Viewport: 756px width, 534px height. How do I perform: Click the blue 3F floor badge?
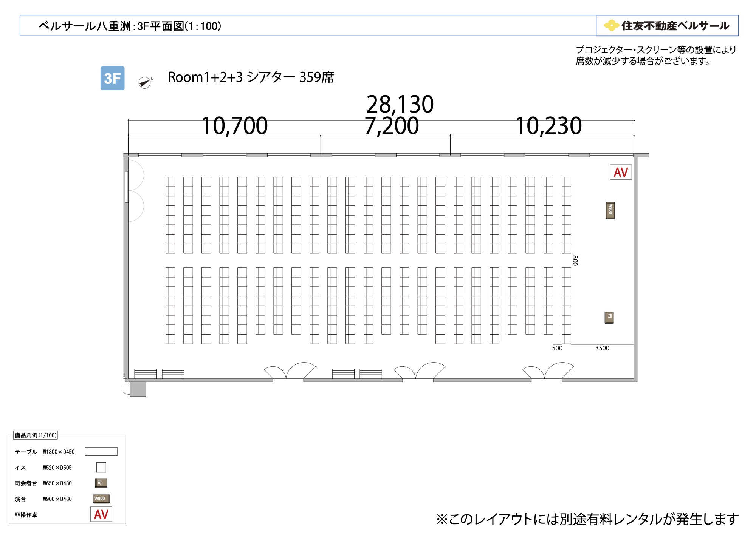[112, 78]
